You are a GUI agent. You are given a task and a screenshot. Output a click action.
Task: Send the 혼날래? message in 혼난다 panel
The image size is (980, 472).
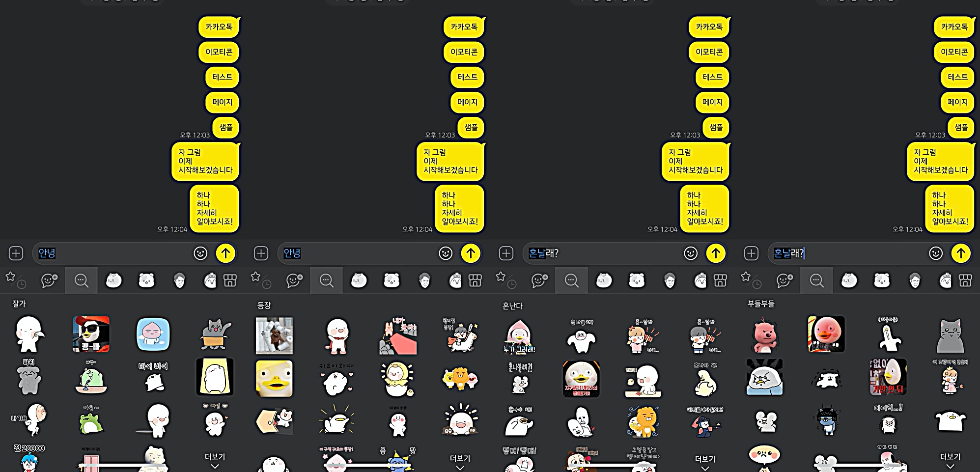716,253
